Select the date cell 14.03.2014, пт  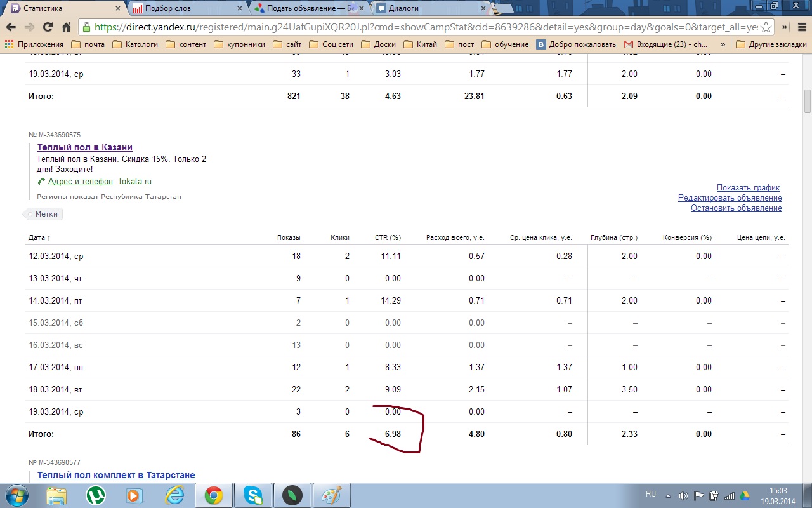(56, 301)
